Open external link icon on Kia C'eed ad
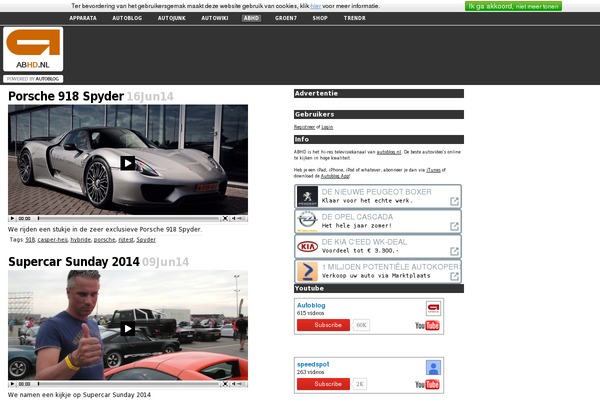 [x=454, y=251]
